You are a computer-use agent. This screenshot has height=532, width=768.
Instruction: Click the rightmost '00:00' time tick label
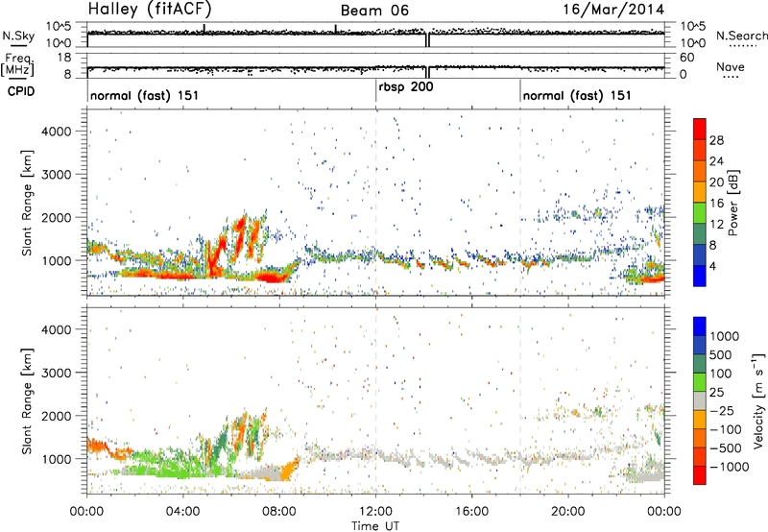[x=664, y=512]
